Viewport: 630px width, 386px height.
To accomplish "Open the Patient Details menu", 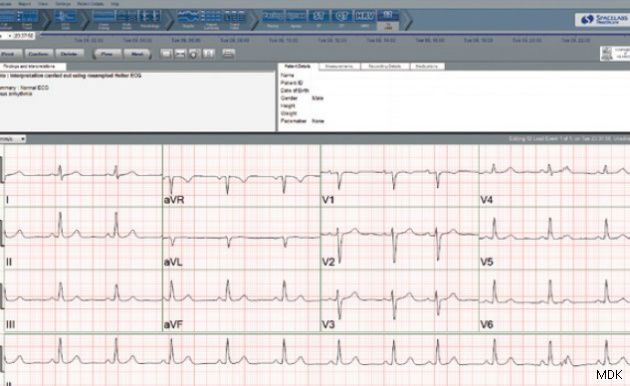I will coord(90,4).
